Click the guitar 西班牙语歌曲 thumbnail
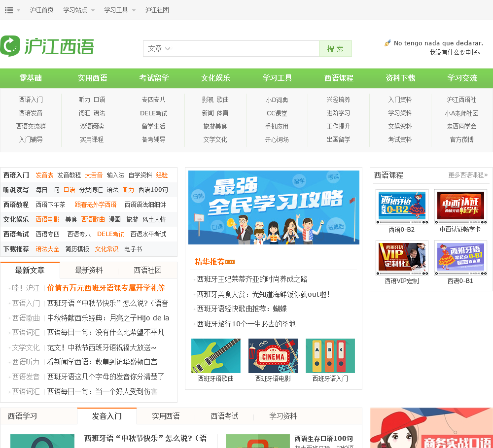This screenshot has height=448, width=493. point(216,356)
